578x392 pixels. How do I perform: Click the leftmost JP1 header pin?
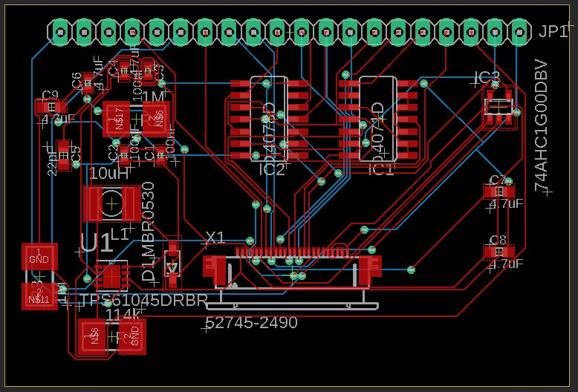point(60,32)
